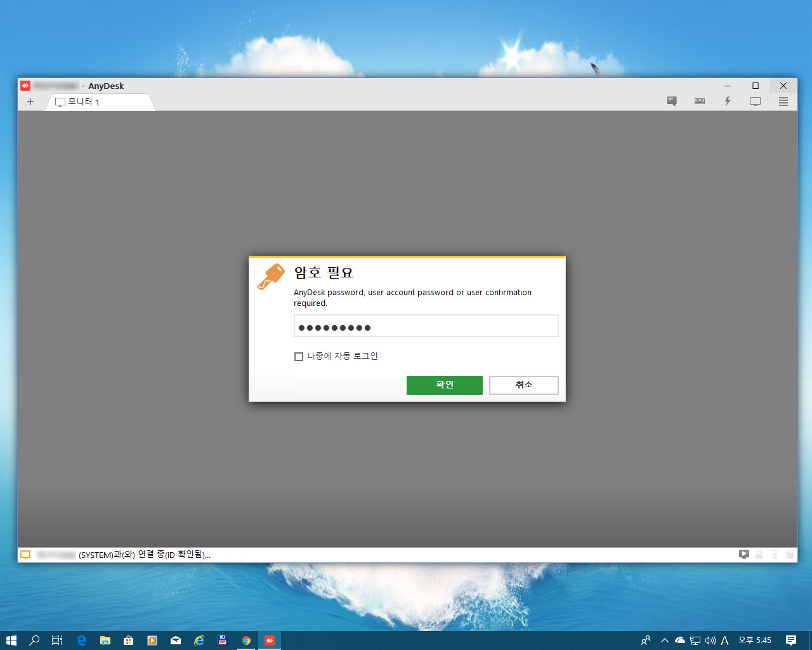Open the floppy disk taskbar app

(x=223, y=640)
